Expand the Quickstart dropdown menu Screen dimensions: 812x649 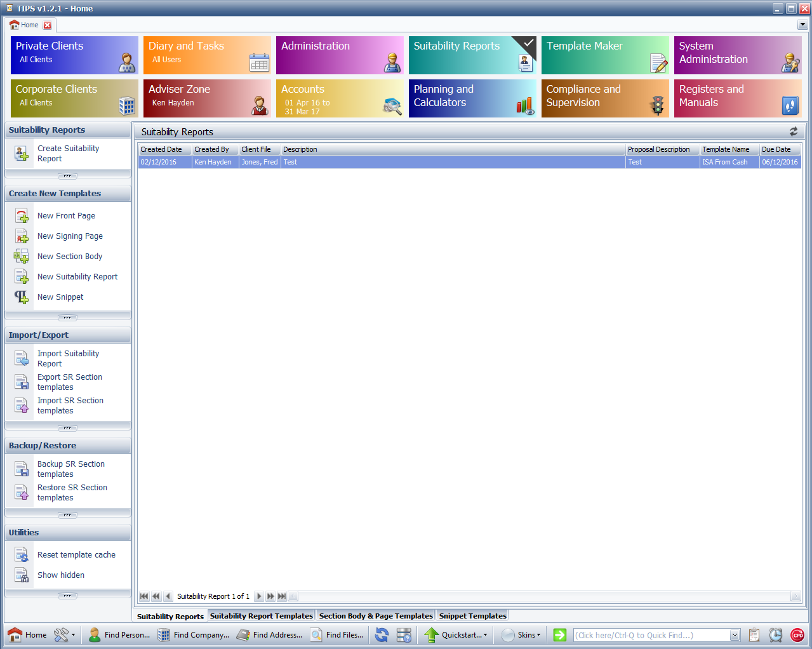tap(456, 635)
